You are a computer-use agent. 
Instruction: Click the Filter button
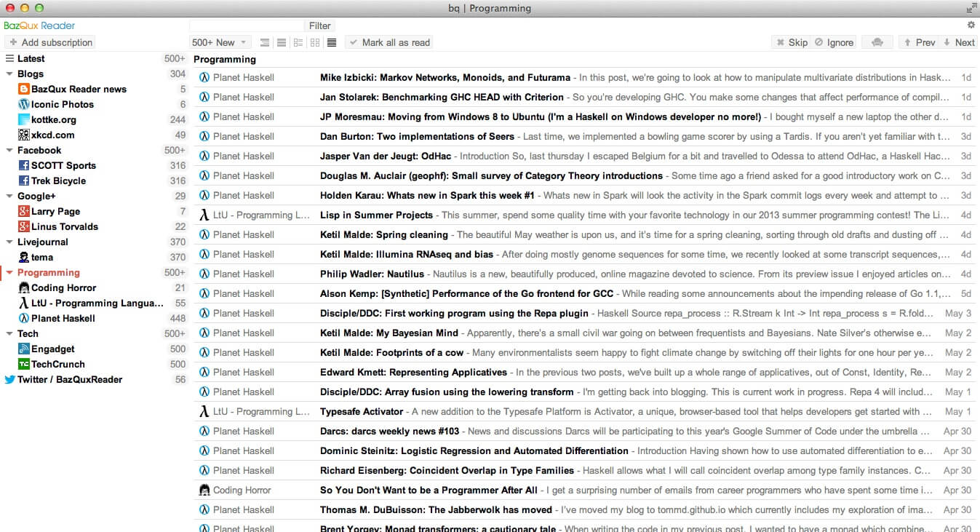pos(319,25)
